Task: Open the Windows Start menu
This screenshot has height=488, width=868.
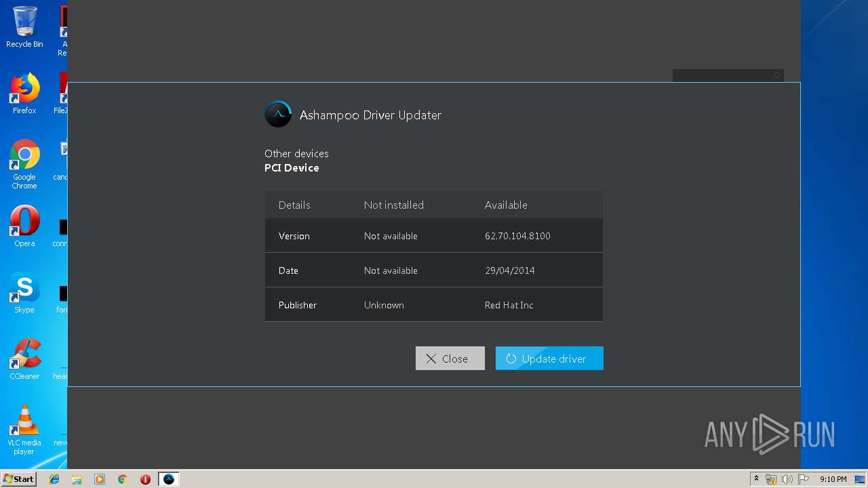Action: coord(18,479)
